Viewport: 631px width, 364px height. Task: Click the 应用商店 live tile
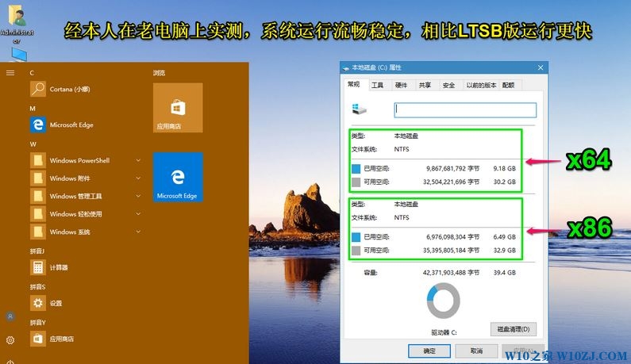[x=178, y=108]
